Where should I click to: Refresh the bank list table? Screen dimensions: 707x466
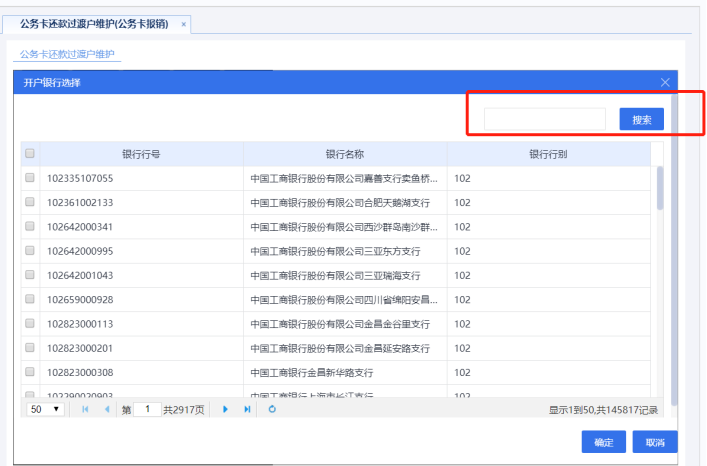point(272,409)
